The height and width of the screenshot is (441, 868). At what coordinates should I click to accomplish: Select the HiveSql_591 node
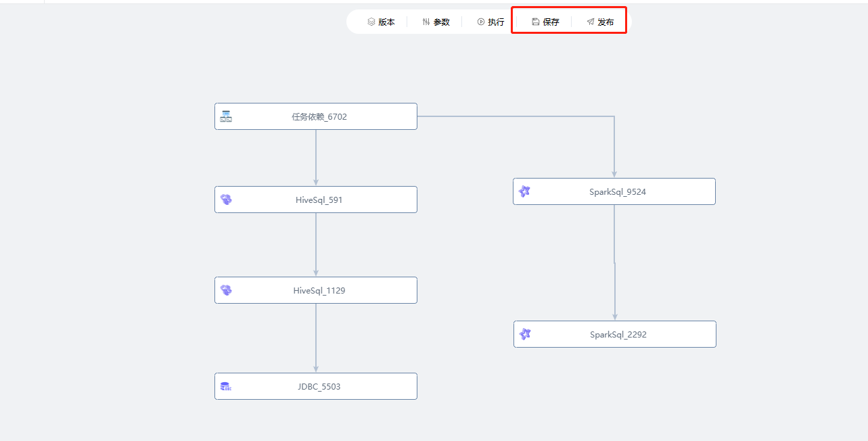316,200
